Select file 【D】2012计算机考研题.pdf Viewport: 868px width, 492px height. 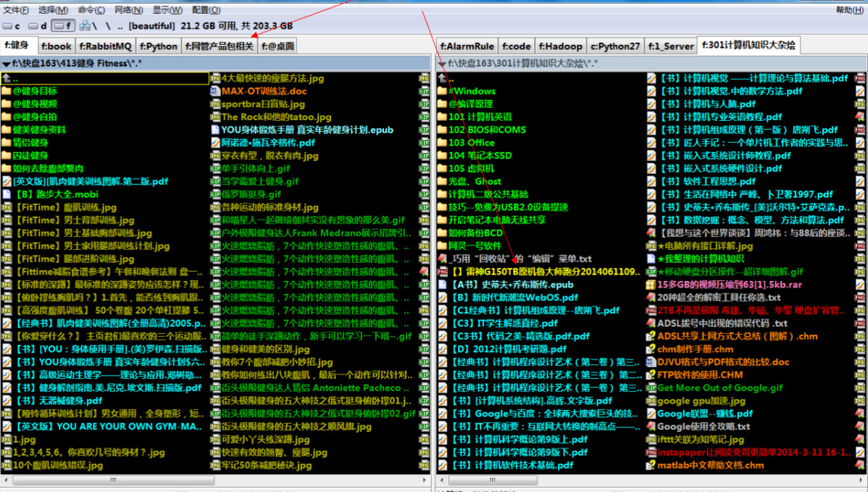[509, 349]
